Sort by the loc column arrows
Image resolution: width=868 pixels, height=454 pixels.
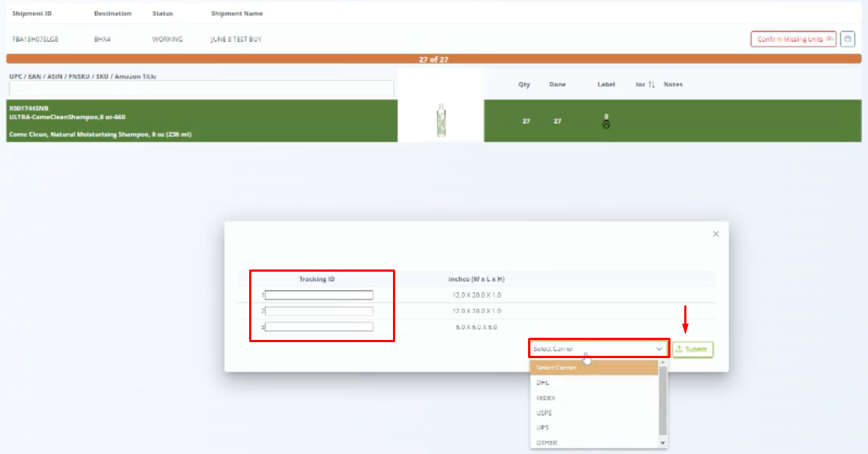tap(651, 85)
